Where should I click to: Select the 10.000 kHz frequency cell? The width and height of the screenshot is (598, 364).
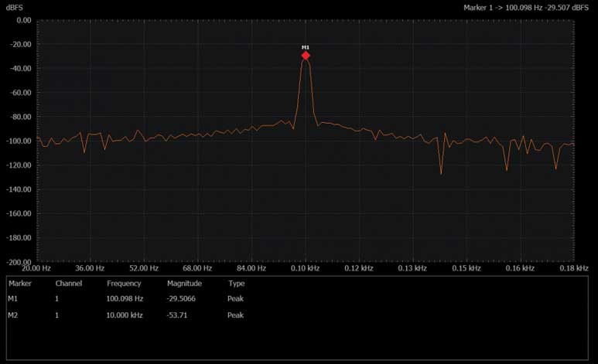coord(124,315)
